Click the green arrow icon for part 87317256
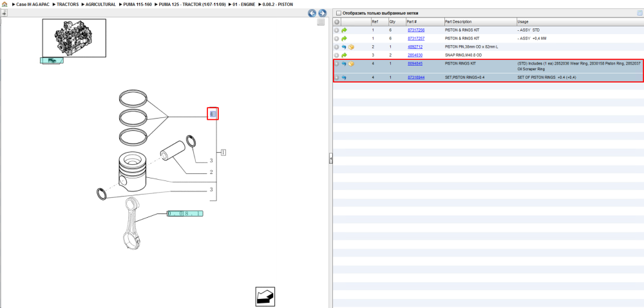This screenshot has height=308, width=644. [x=344, y=30]
